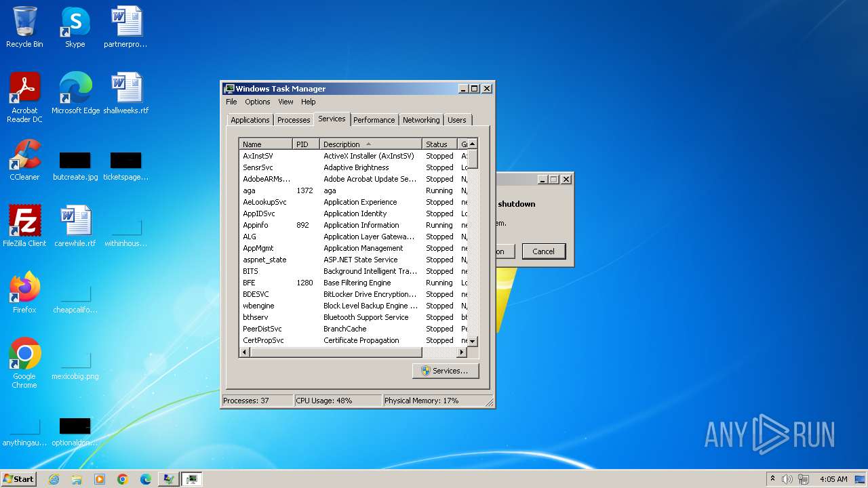Open the cheapcalifo desktop file
Screen dimensions: 868x488
click(x=75, y=299)
